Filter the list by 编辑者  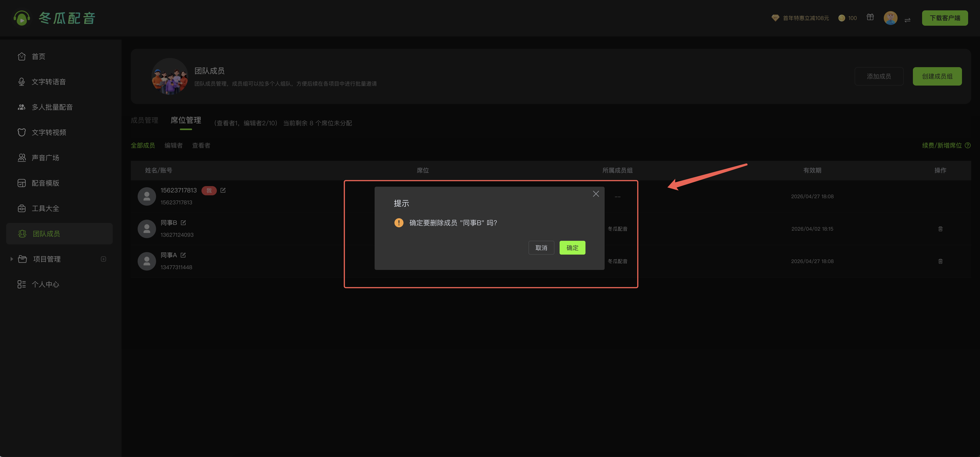(x=173, y=145)
